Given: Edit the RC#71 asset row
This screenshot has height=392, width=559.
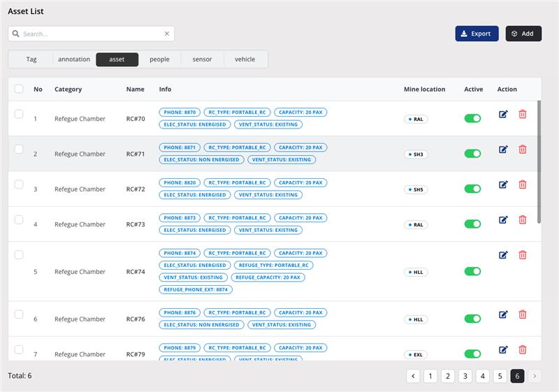Looking at the screenshot, I should pyautogui.click(x=503, y=149).
